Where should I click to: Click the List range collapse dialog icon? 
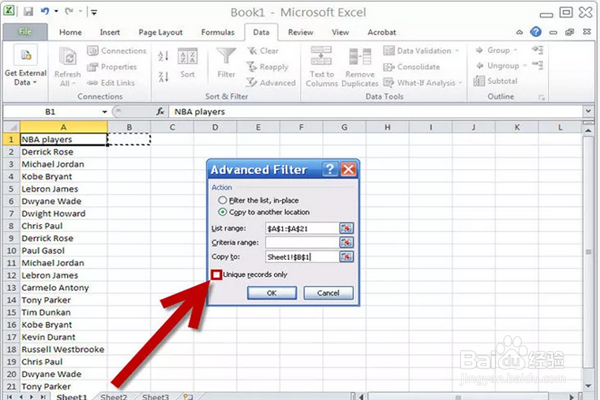tap(346, 229)
